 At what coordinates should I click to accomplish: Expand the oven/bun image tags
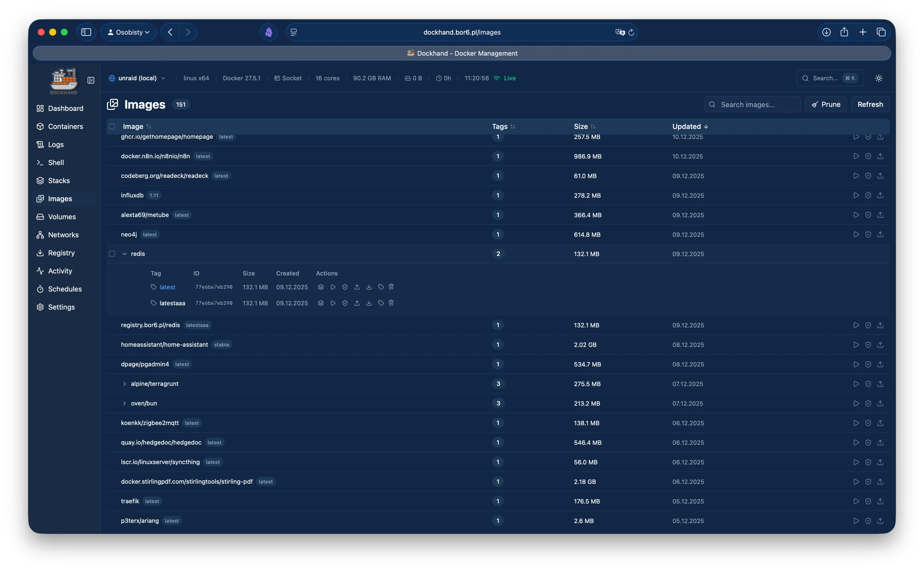click(124, 403)
